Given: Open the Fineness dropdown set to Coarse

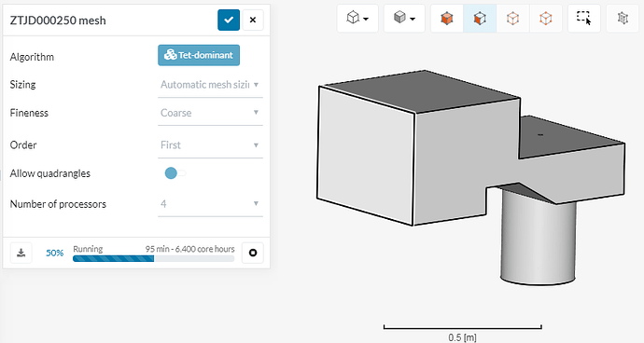Looking at the screenshot, I should (210, 113).
